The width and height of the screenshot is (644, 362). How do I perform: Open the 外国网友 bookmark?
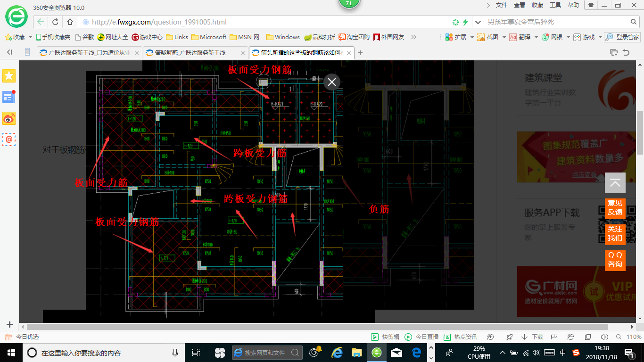[389, 37]
